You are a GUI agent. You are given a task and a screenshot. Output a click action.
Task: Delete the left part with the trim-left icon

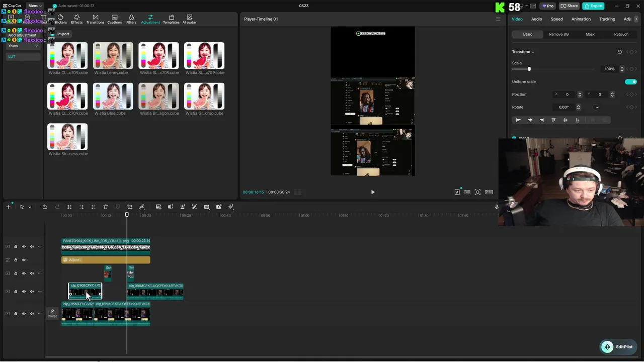[x=82, y=207]
